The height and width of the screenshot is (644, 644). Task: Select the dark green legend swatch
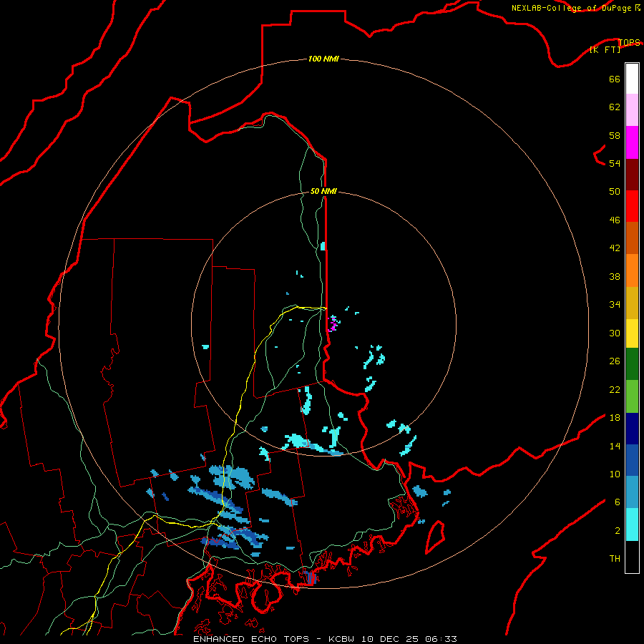pyautogui.click(x=632, y=364)
